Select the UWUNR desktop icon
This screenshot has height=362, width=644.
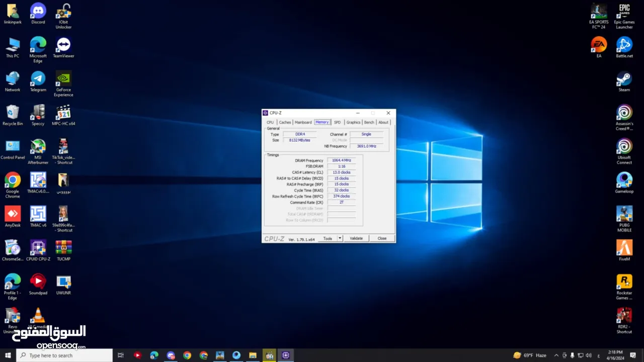63,284
